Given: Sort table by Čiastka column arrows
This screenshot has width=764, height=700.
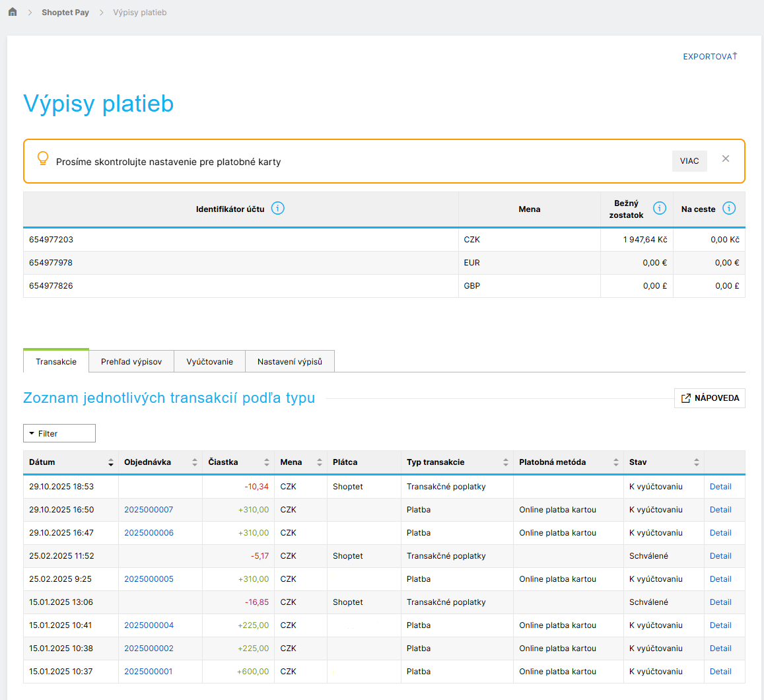Looking at the screenshot, I should [267, 462].
